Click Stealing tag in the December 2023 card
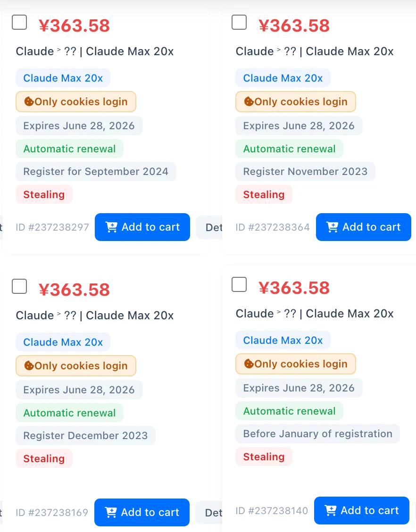This screenshot has width=416, height=532. pos(44,459)
